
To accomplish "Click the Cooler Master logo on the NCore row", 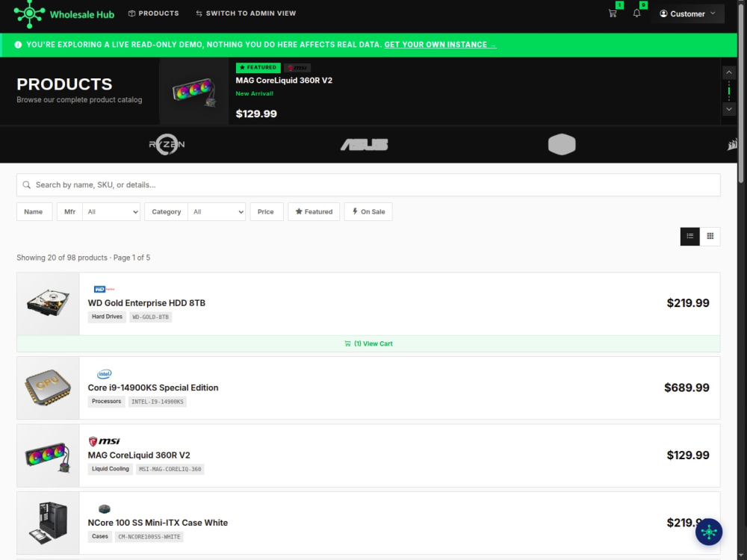I will point(105,509).
